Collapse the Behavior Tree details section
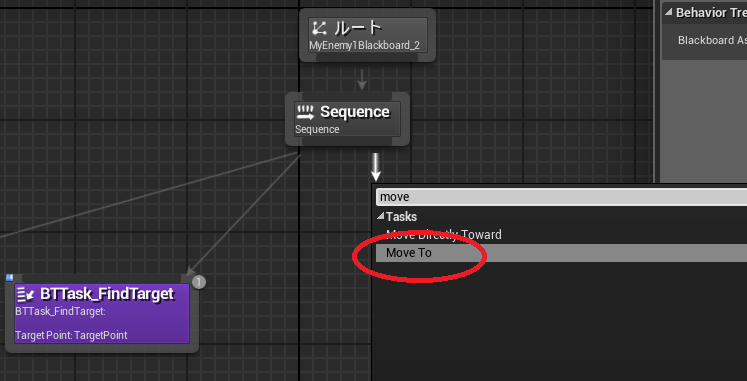The image size is (747, 381). tap(668, 12)
